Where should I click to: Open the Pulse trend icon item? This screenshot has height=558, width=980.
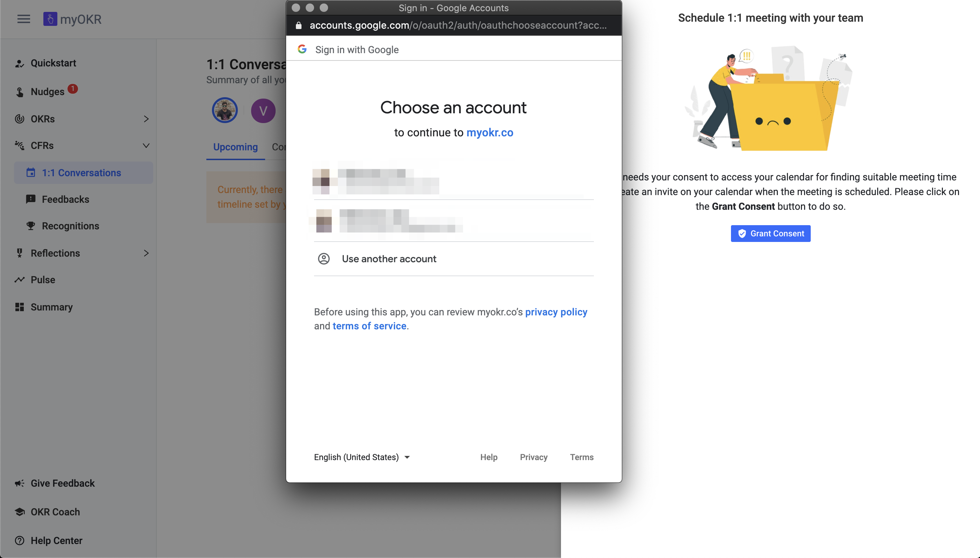20,280
